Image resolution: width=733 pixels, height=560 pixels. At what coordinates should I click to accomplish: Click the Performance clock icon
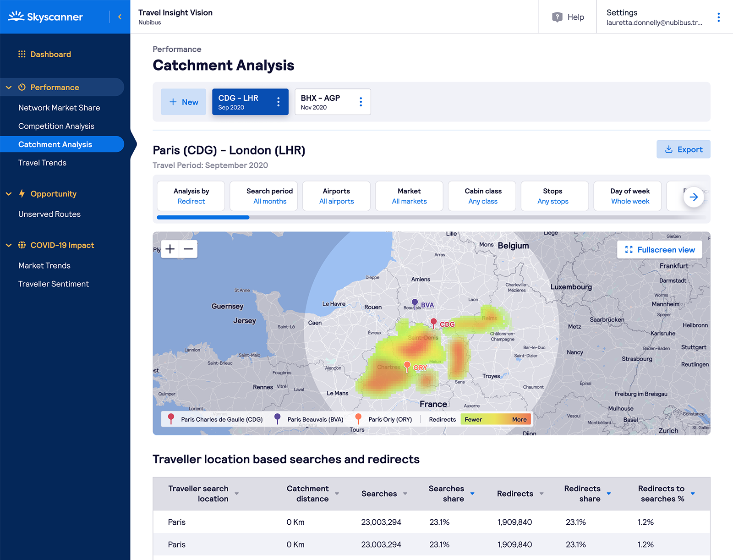click(22, 87)
